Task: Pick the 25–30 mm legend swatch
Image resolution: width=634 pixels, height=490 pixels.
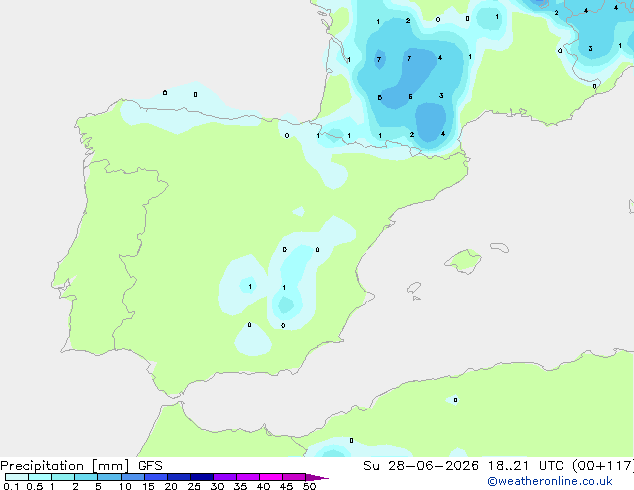Action: [x=201, y=477]
